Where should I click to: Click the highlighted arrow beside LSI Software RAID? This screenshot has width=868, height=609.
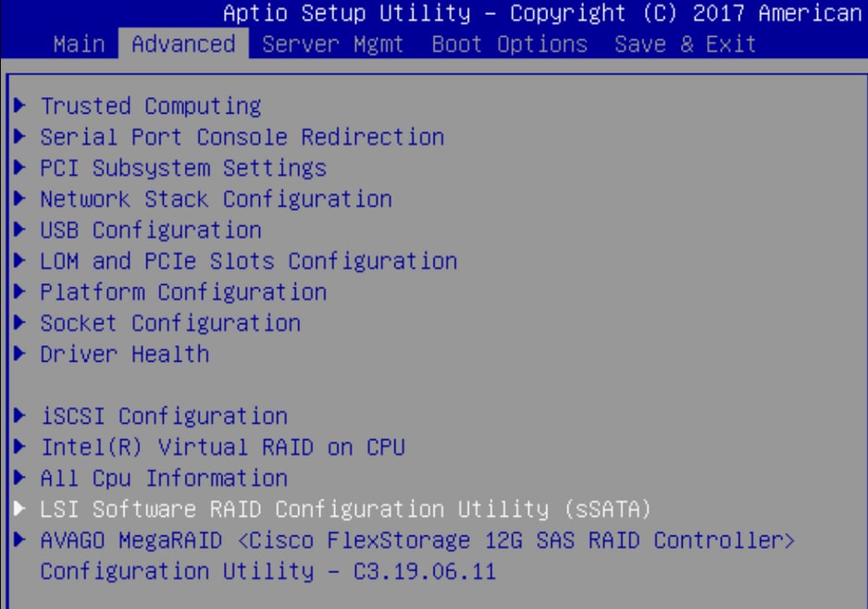coord(19,509)
